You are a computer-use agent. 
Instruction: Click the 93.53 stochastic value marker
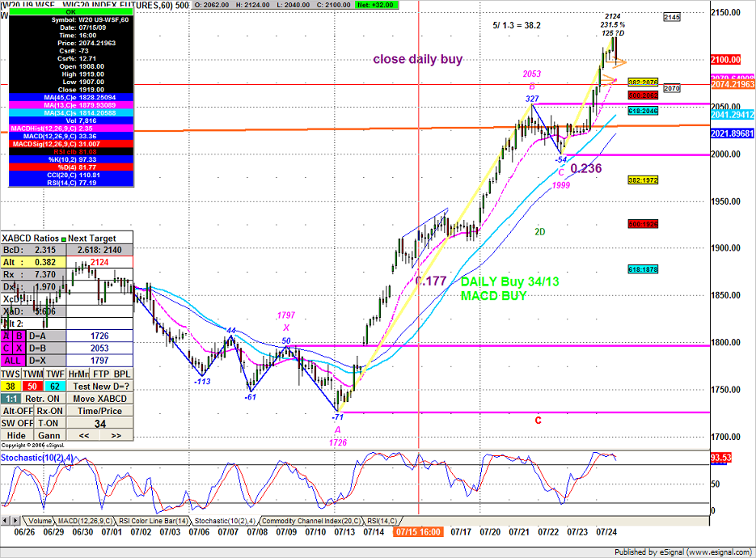[721, 458]
